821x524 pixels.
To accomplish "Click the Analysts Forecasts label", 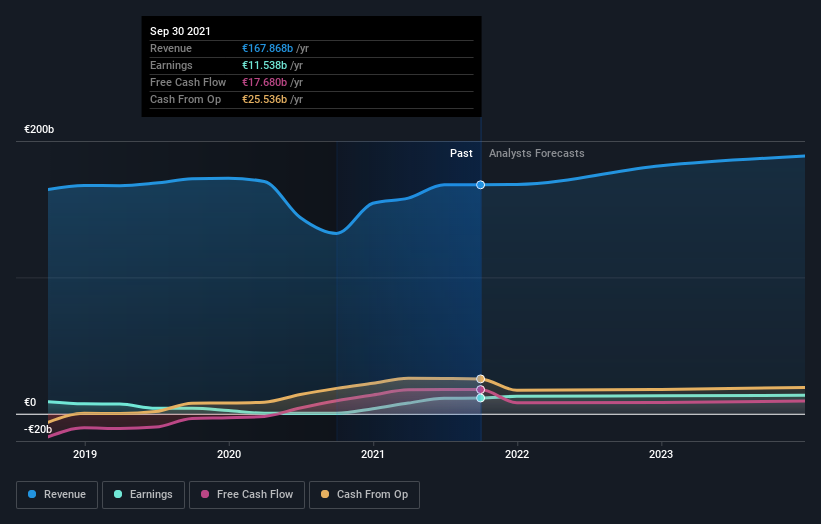I will [537, 153].
